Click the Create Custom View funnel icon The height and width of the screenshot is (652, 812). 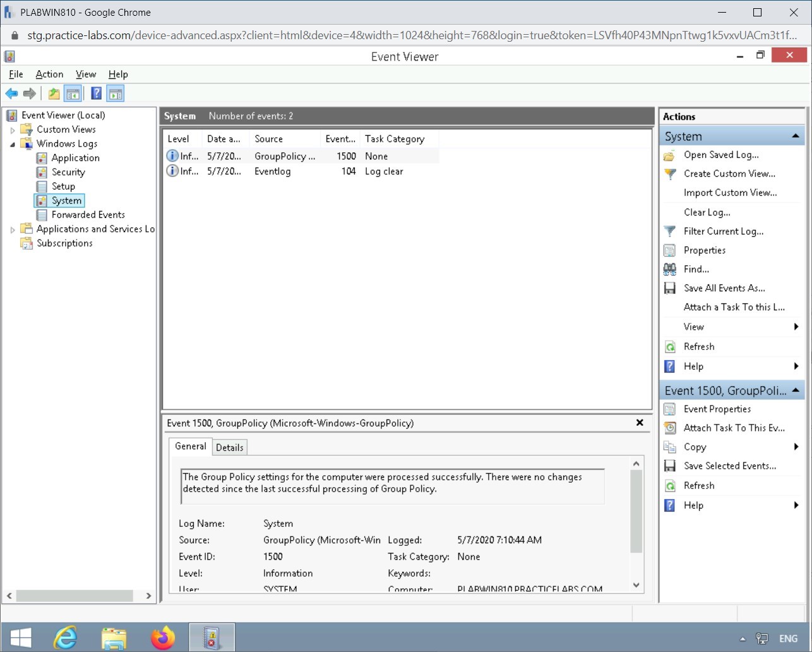pyautogui.click(x=669, y=174)
